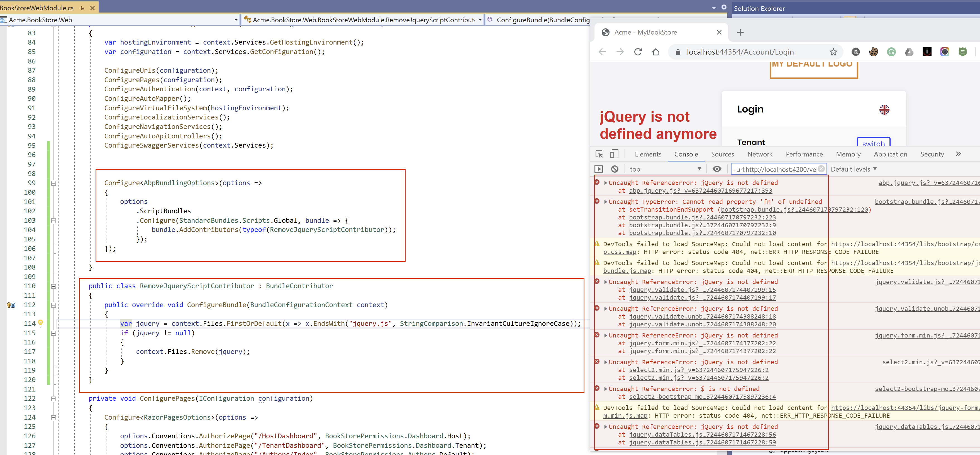Toggle live expression eye icon

tap(717, 169)
